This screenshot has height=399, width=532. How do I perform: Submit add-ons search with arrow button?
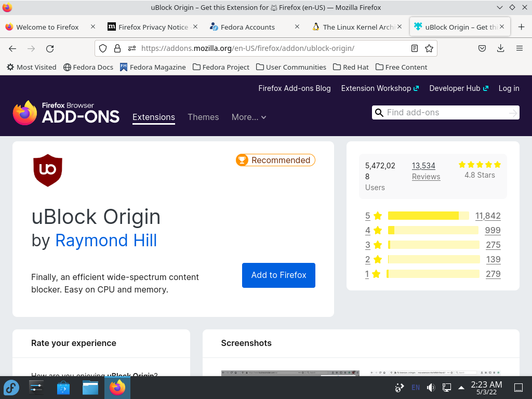(513, 113)
